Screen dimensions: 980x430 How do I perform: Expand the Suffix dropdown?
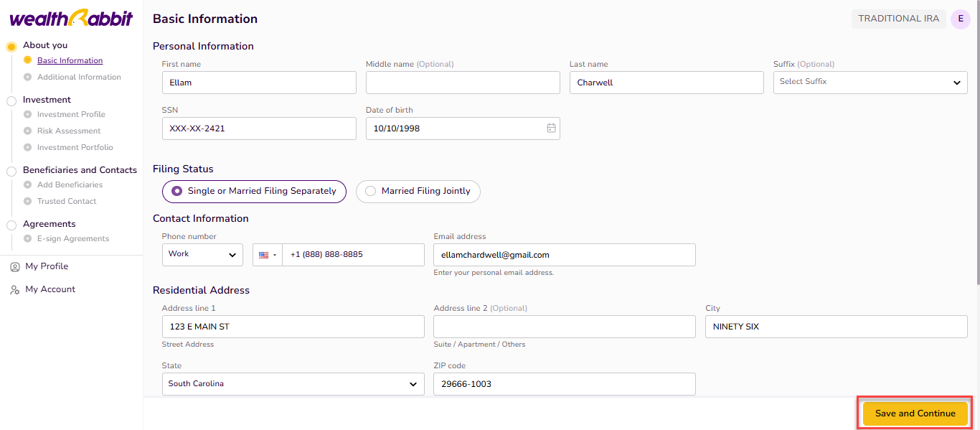tap(870, 83)
